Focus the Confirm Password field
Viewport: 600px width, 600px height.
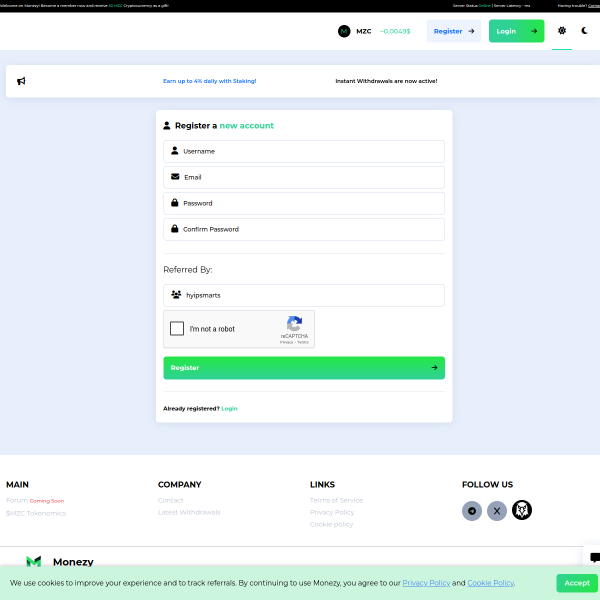304,229
